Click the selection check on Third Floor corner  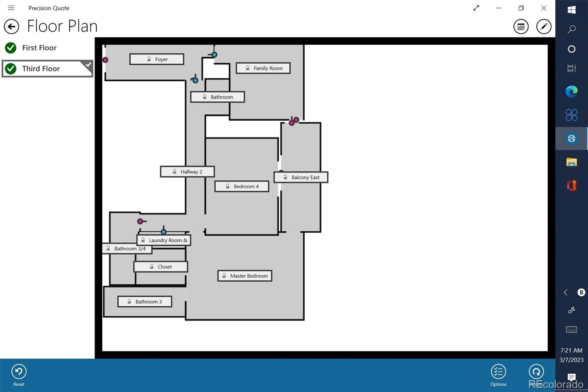(x=88, y=65)
